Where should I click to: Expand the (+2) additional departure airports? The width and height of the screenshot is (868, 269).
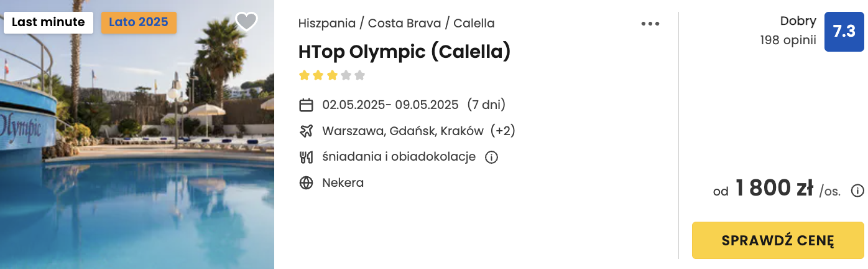(x=502, y=131)
